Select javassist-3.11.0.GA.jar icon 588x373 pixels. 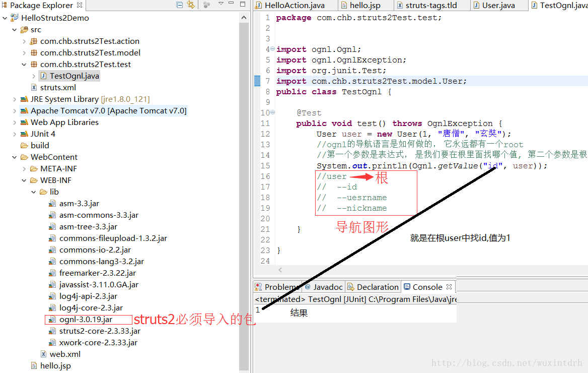tap(52, 285)
